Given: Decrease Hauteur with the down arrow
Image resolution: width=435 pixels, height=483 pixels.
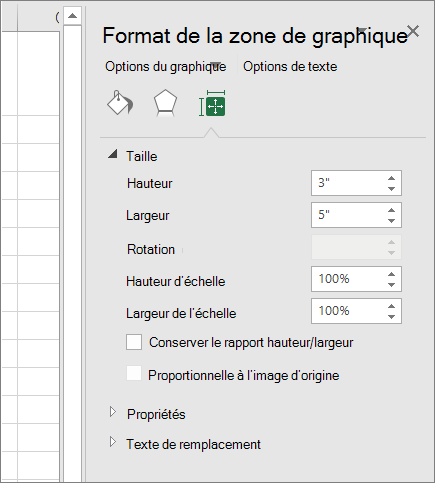Looking at the screenshot, I should [391, 189].
